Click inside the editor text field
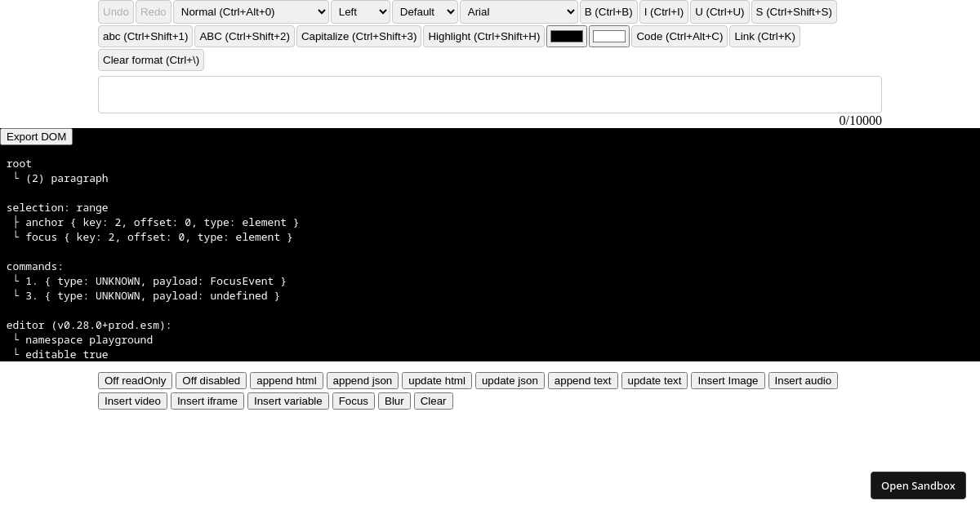This screenshot has height=514, width=980. 490,94
